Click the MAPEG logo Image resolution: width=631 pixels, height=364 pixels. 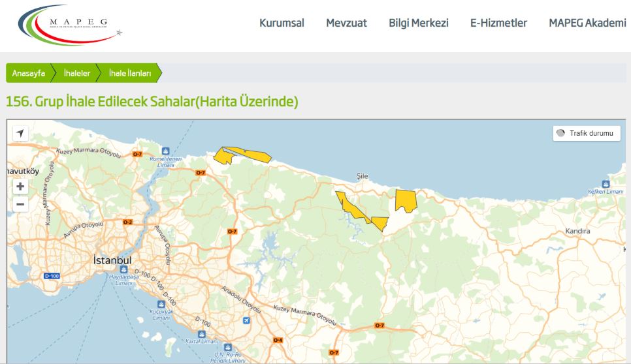69,26
